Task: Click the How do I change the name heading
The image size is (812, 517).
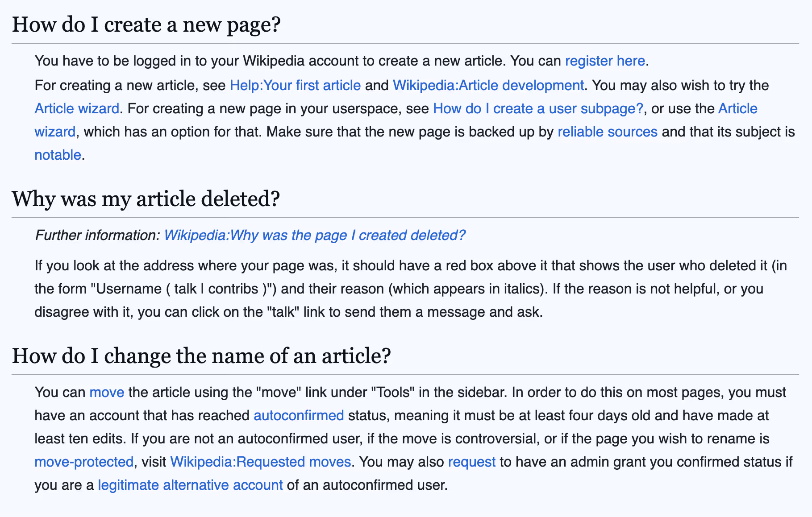Action: point(202,356)
